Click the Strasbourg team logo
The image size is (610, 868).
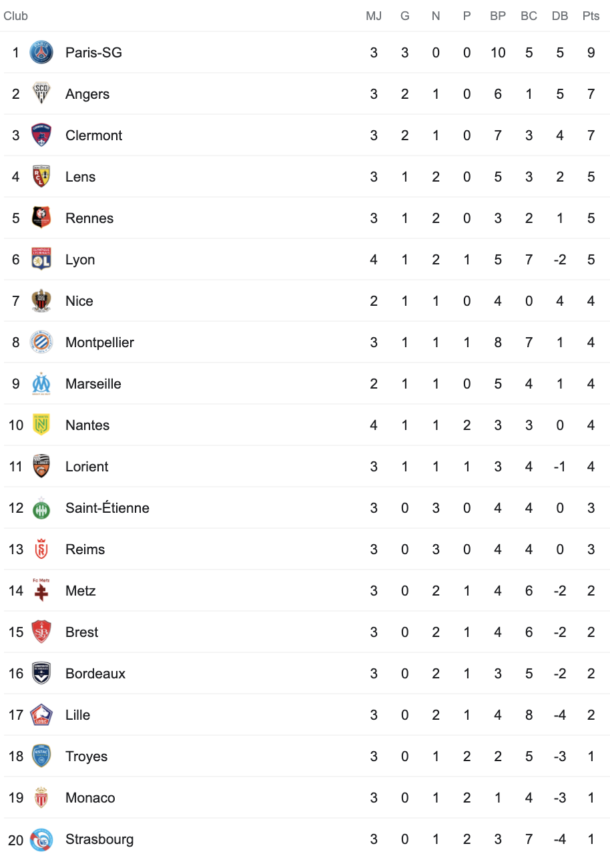41,839
